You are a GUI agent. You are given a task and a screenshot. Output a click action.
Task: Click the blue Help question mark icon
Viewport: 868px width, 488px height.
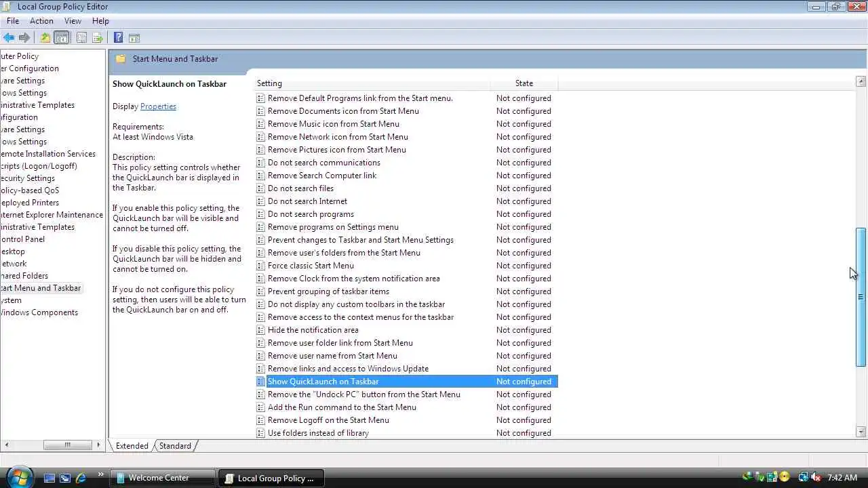click(118, 38)
